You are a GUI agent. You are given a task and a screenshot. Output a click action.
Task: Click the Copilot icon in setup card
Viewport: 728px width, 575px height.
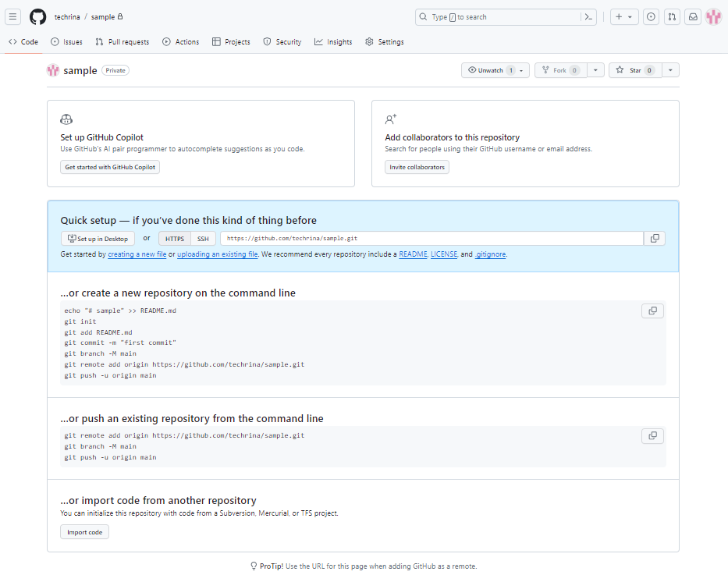pos(66,119)
